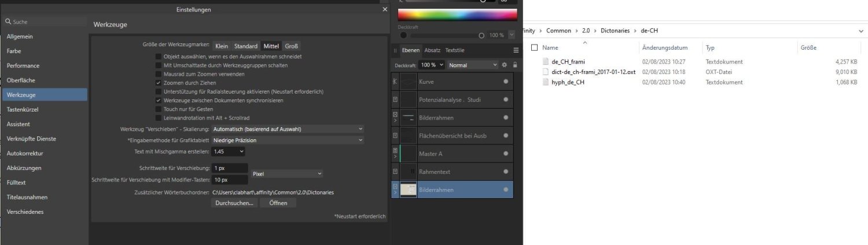The image size is (868, 245).
Task: Click the de_CH_frami file icon
Action: (546, 62)
